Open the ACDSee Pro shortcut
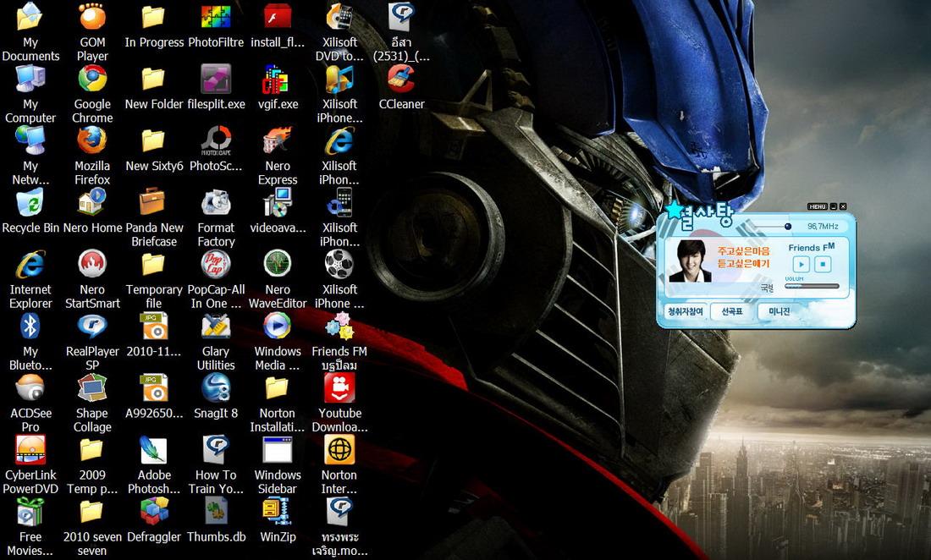 pos(30,404)
